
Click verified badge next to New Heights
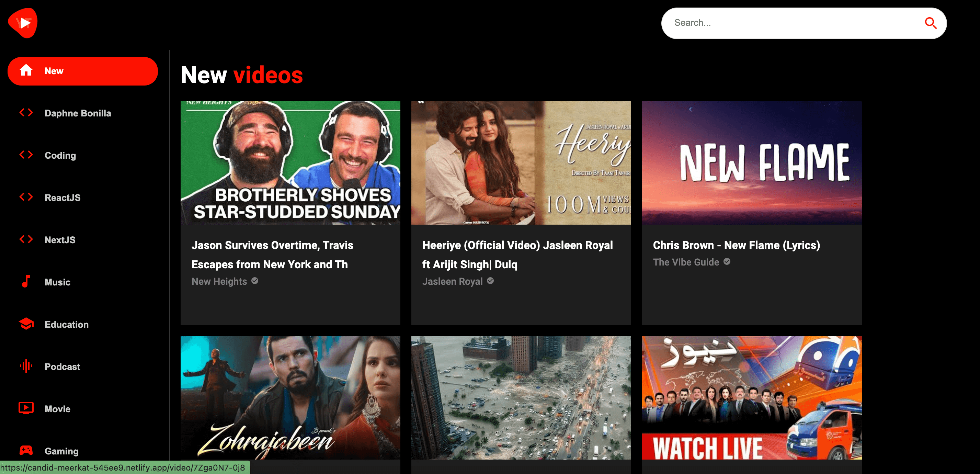coord(255,281)
